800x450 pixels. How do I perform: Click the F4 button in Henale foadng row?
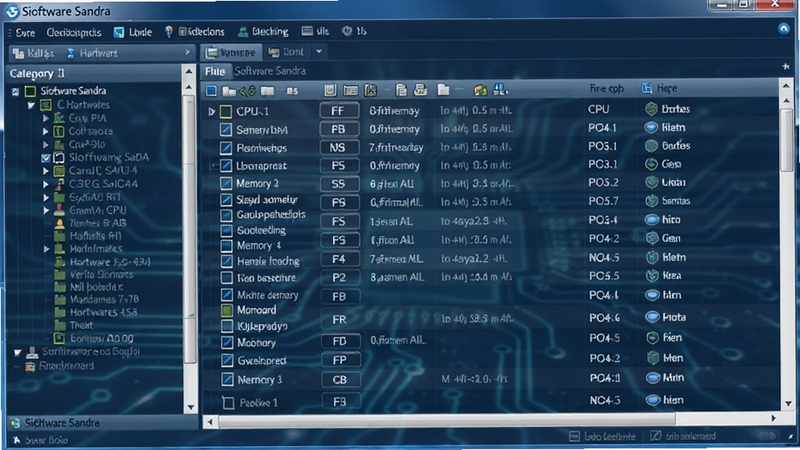(340, 259)
